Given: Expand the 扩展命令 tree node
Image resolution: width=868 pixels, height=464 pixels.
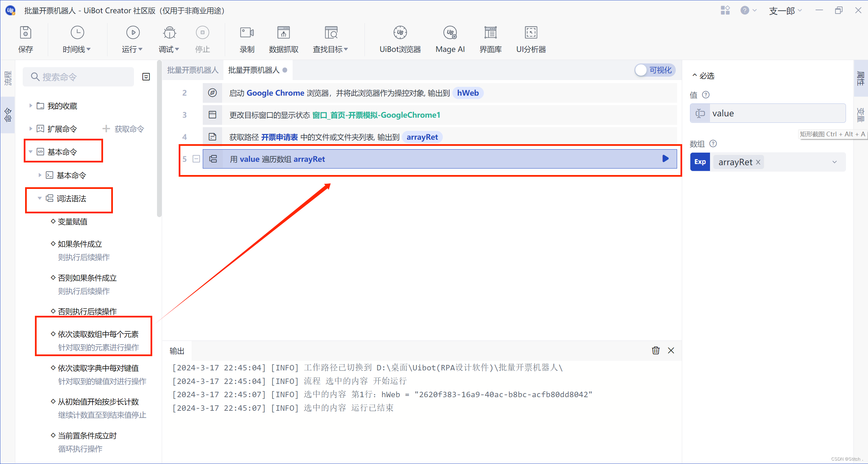Looking at the screenshot, I should coord(31,129).
